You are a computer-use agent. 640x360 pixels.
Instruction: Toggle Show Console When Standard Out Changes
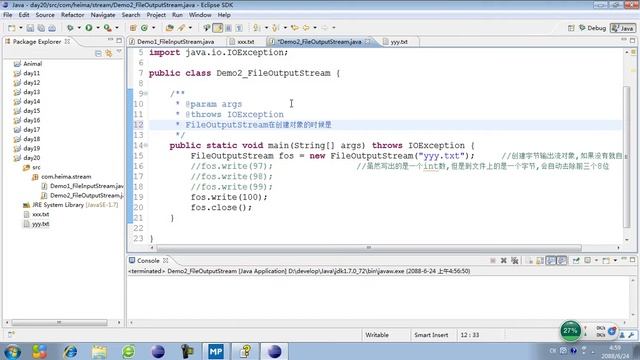(551, 260)
